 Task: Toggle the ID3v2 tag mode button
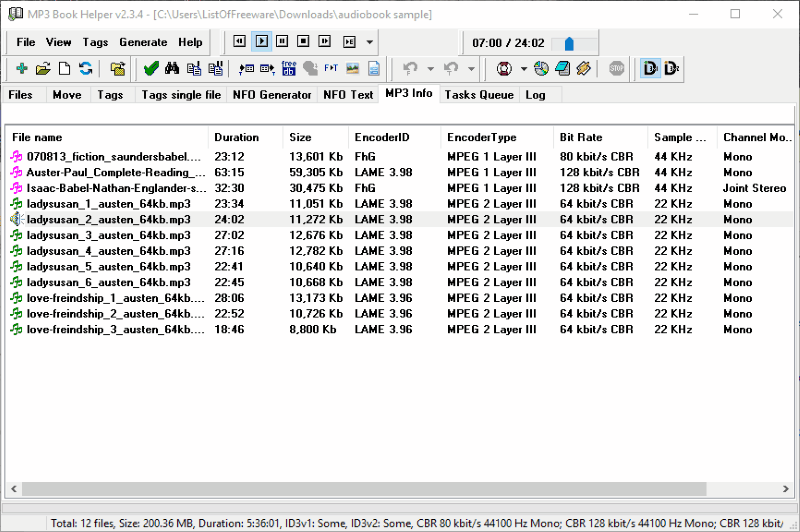tap(671, 68)
